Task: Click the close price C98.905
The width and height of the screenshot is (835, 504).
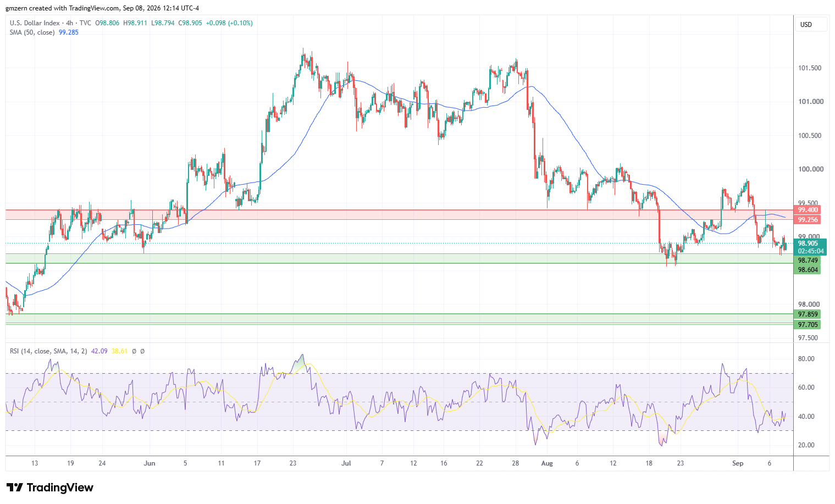Action: click(190, 23)
